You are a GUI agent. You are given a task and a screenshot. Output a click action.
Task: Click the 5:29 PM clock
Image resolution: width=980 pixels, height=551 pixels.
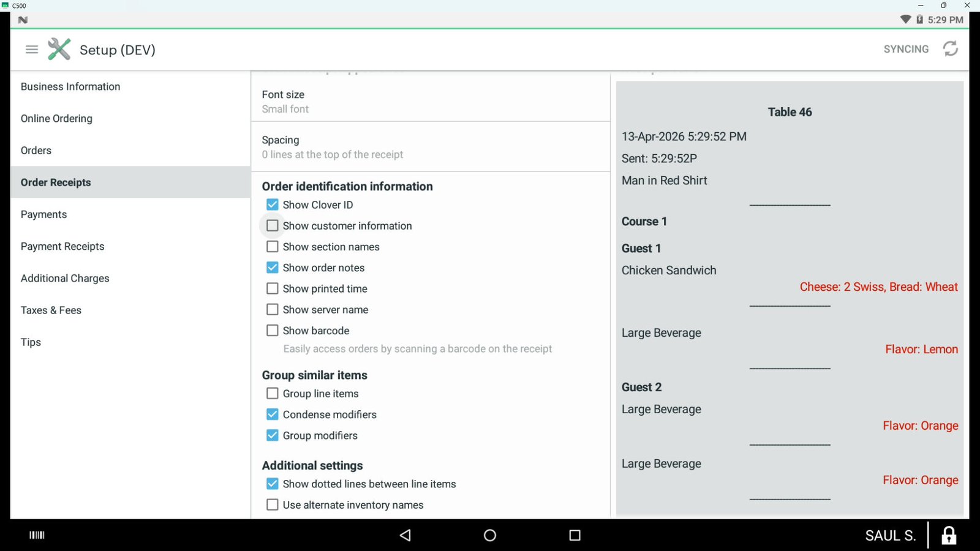coord(945,20)
